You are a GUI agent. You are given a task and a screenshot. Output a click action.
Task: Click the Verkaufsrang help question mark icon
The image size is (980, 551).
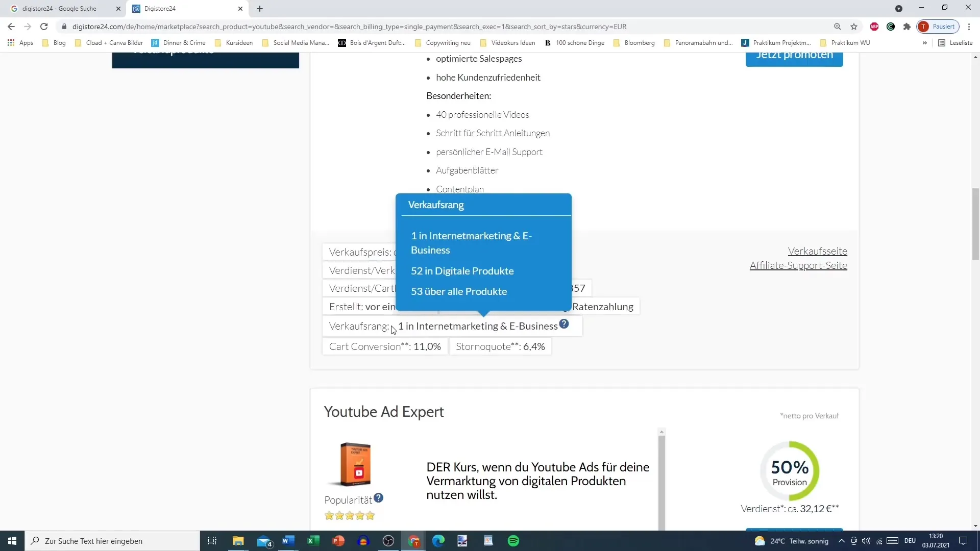coord(564,324)
